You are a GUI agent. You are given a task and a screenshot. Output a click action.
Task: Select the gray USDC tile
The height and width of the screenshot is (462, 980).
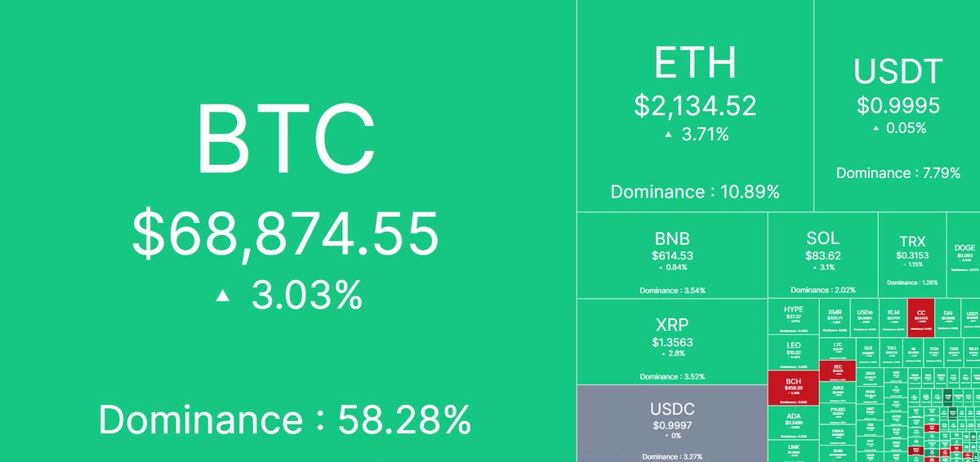pos(672,421)
